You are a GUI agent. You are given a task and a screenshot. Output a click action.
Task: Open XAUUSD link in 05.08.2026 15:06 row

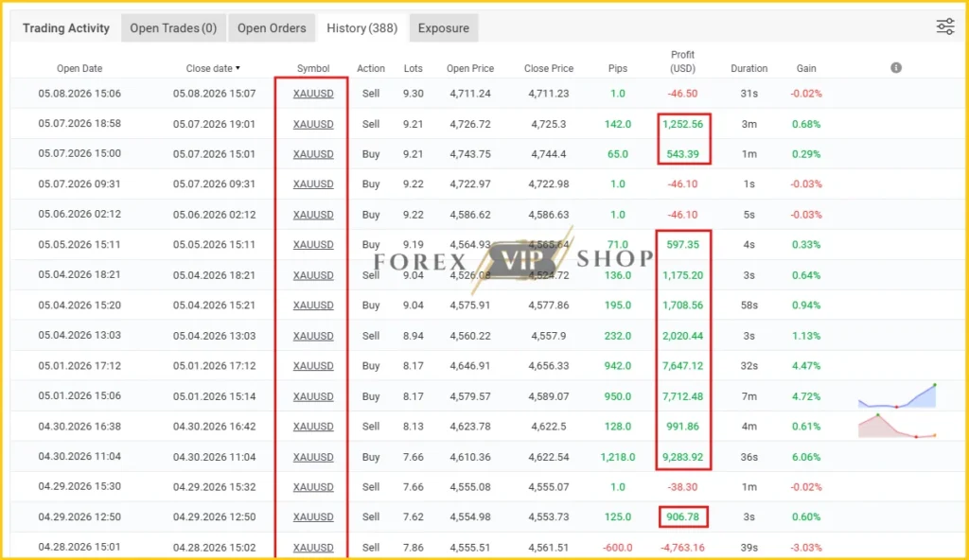click(x=313, y=94)
